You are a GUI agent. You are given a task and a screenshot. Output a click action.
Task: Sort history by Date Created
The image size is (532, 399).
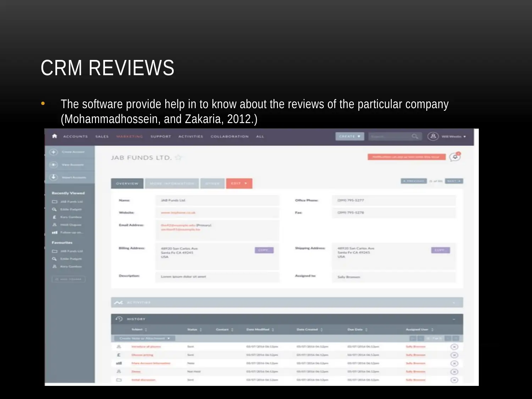point(310,329)
